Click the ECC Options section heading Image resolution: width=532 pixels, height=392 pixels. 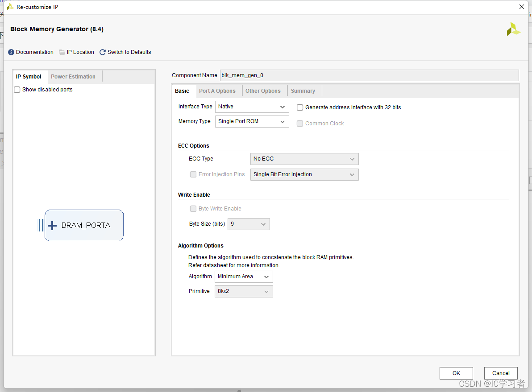[194, 146]
